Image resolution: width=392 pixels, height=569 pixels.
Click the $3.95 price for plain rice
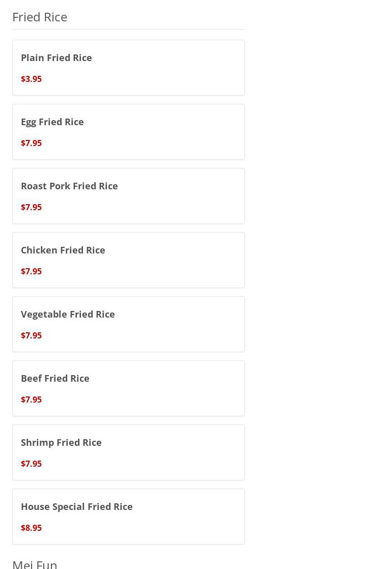(x=31, y=79)
